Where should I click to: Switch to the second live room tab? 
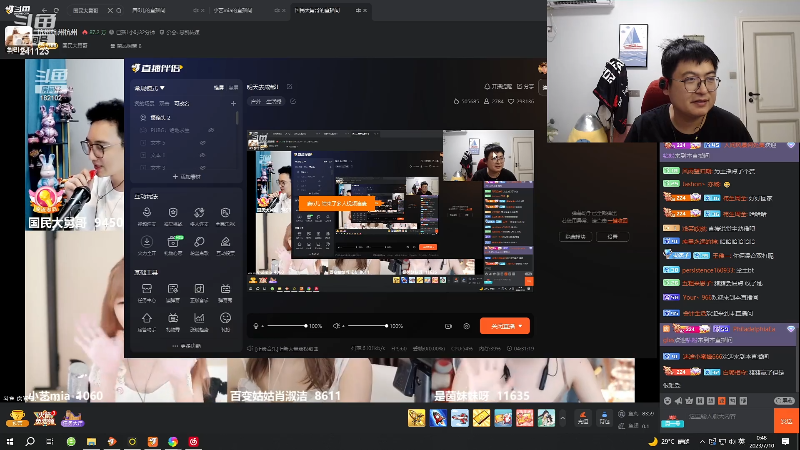233,10
